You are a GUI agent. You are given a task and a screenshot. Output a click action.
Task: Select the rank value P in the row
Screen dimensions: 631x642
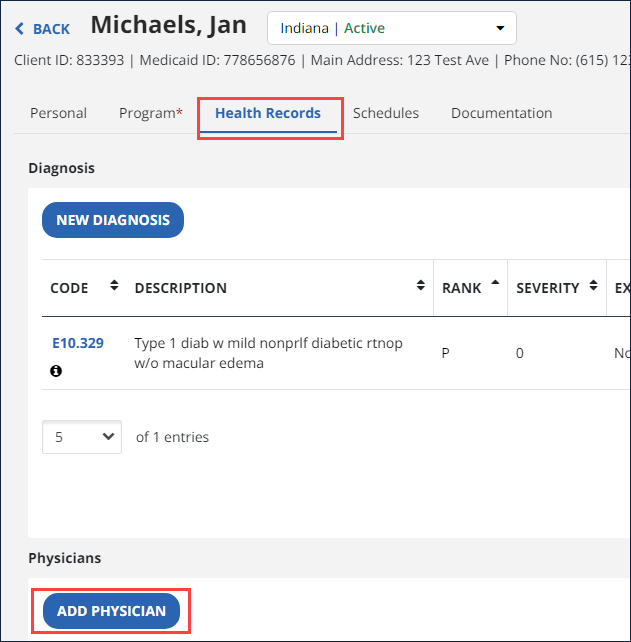446,353
